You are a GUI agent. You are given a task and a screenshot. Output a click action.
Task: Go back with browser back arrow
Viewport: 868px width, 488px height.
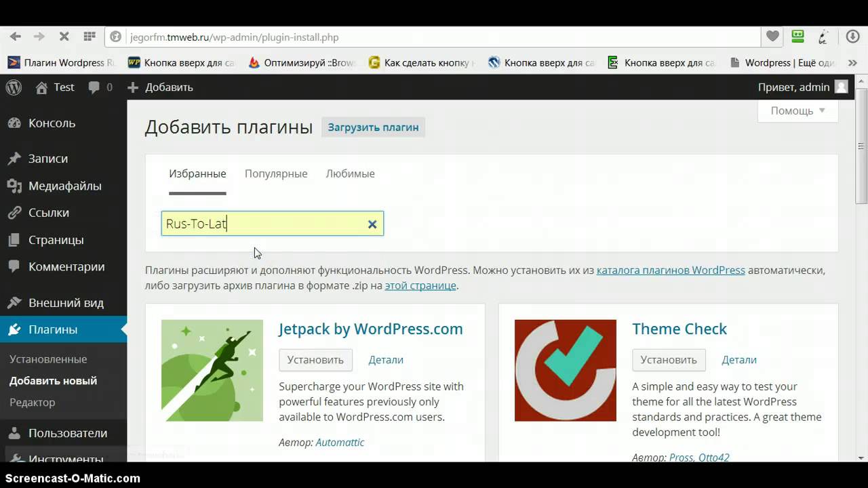click(x=15, y=37)
